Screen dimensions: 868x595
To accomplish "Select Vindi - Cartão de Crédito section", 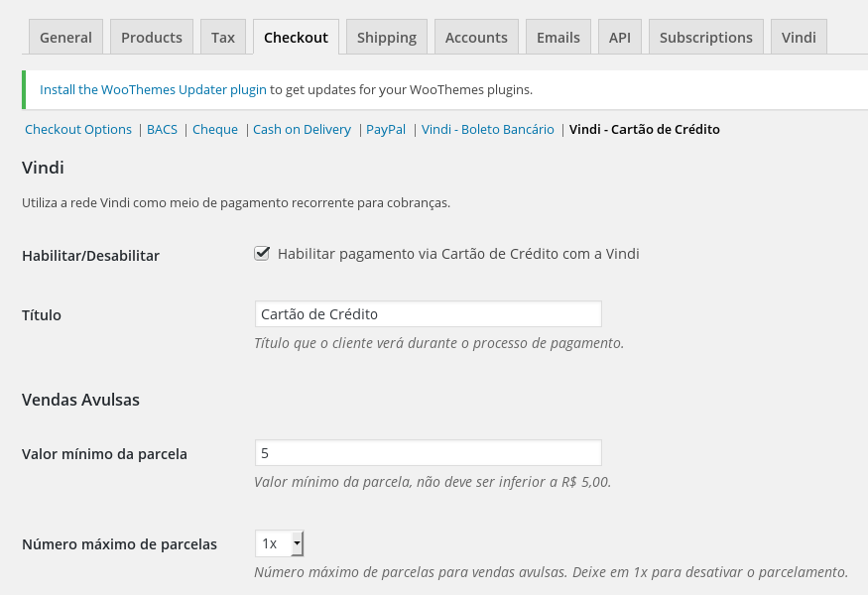I will 645,130.
